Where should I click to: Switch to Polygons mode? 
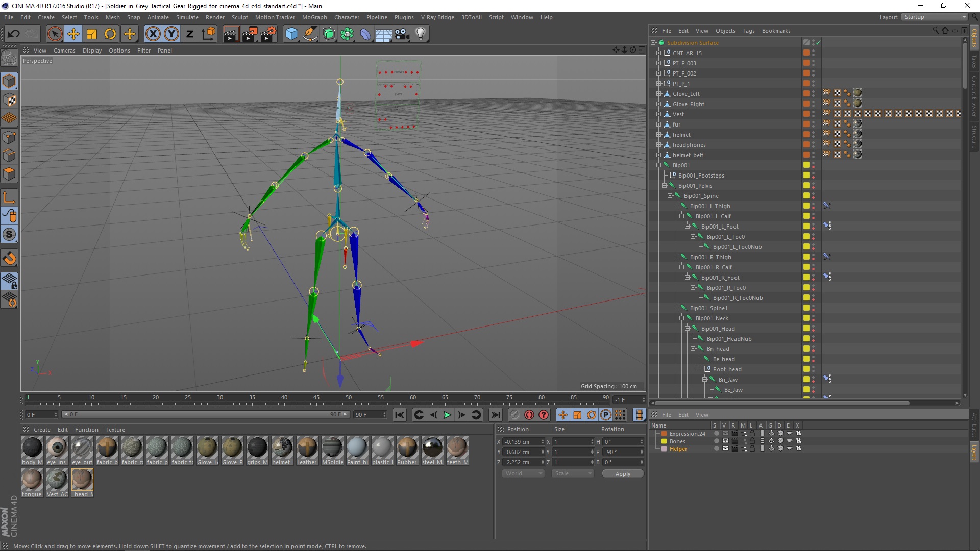(x=9, y=174)
